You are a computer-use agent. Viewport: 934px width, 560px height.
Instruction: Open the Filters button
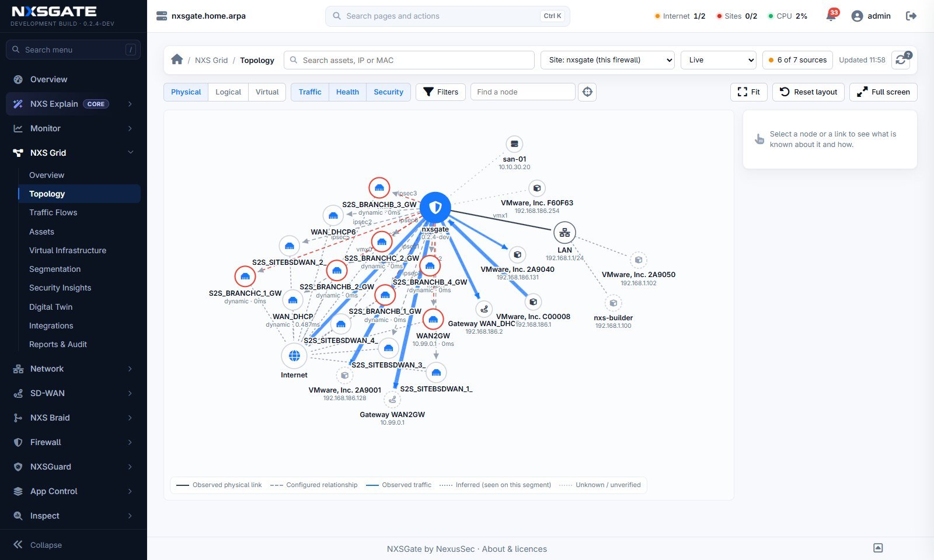click(x=441, y=92)
